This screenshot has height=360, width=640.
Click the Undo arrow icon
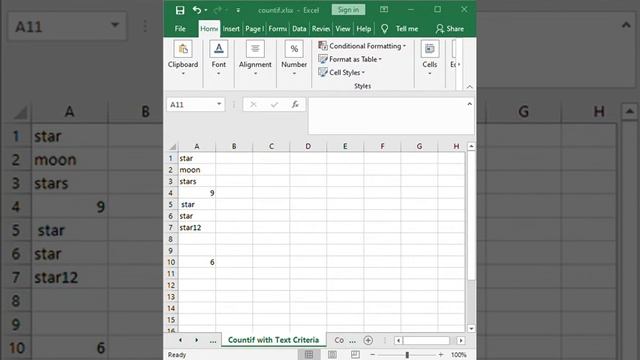click(x=197, y=10)
